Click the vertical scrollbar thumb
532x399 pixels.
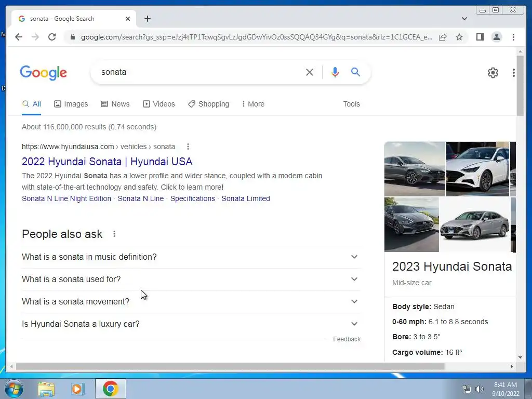[520, 85]
